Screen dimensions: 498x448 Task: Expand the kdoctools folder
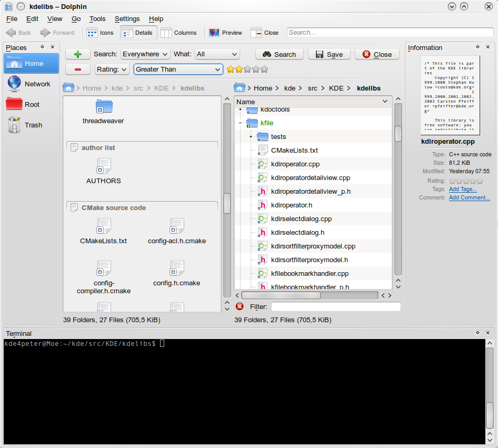click(241, 109)
